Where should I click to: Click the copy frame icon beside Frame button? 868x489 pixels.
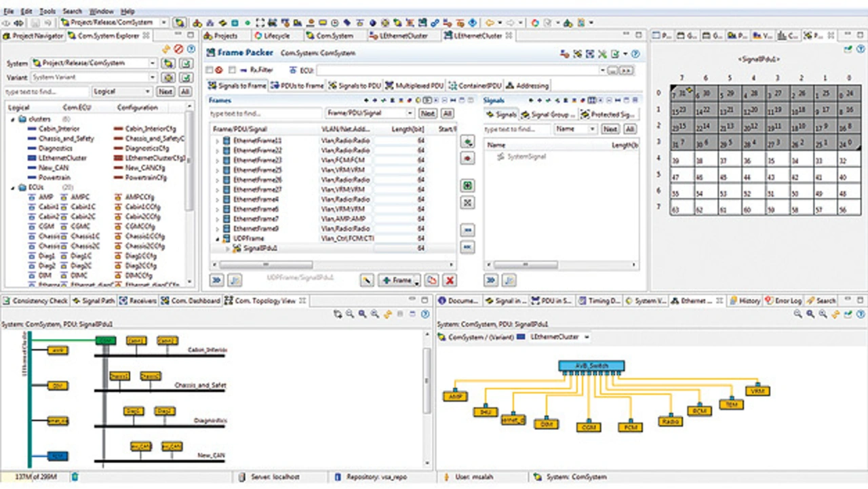point(431,281)
